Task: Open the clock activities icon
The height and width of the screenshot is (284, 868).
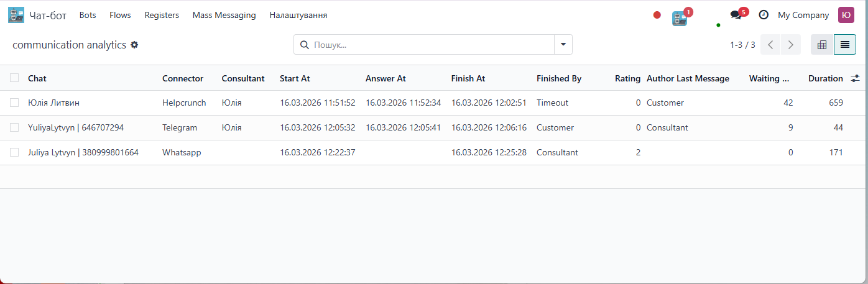Action: [764, 15]
